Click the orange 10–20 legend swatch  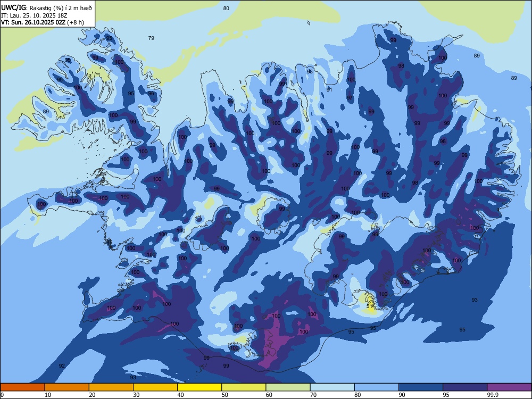point(67,387)
